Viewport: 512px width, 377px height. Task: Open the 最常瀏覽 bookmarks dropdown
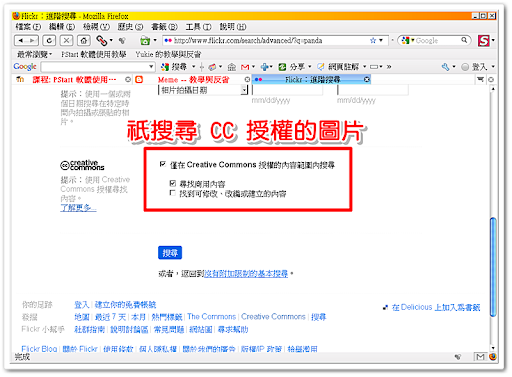[35, 54]
